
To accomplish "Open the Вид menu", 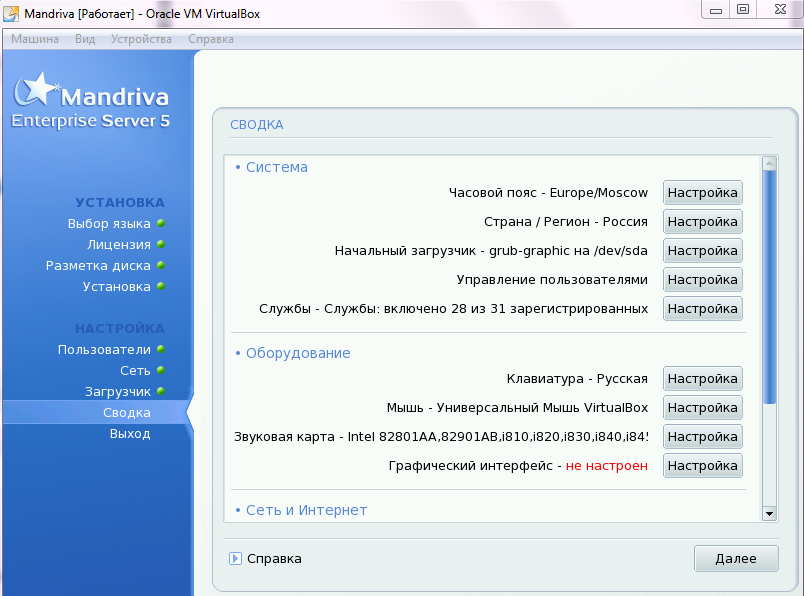I will click(85, 39).
